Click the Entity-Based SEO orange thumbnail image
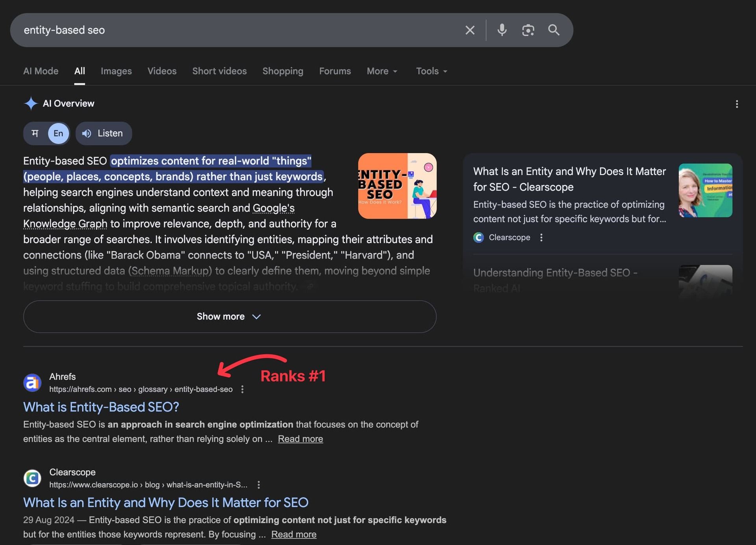This screenshot has height=545, width=756. pyautogui.click(x=397, y=186)
